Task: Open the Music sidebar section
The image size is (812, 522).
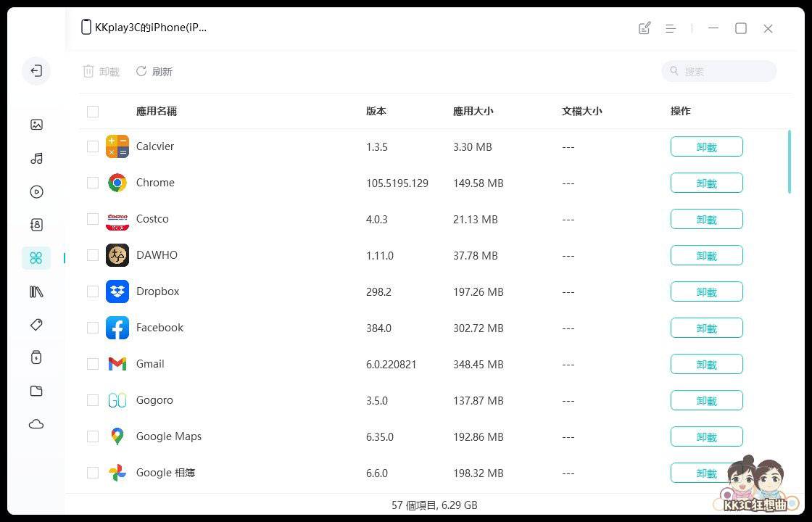Action: point(36,158)
